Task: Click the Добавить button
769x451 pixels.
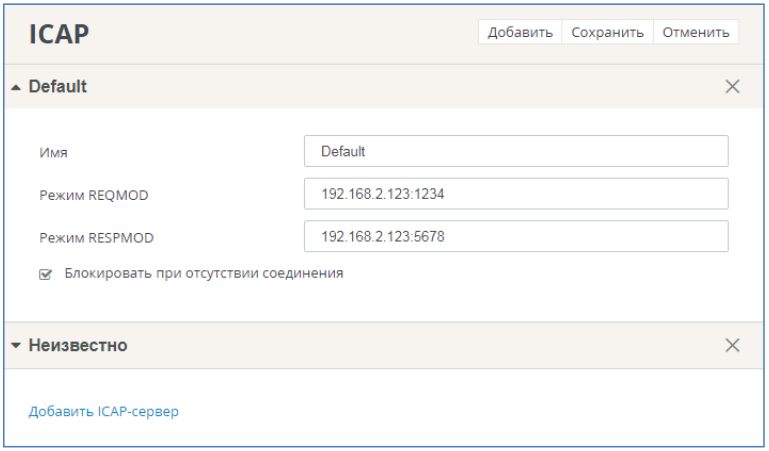Action: pos(520,32)
